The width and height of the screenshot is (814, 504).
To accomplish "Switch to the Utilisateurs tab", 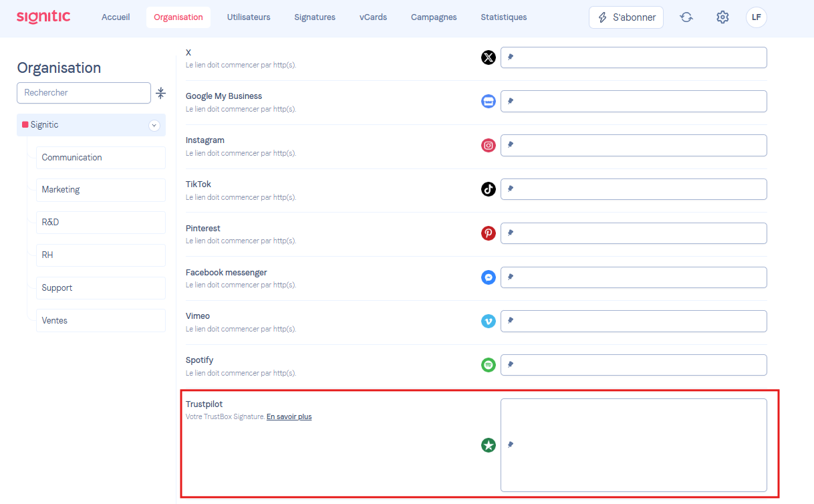I will coord(249,17).
